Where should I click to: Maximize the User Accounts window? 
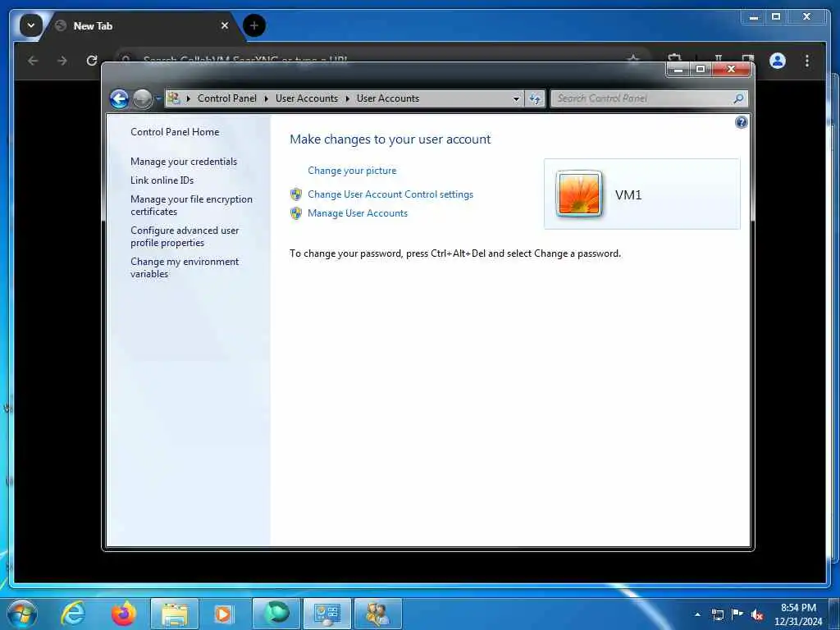[701, 69]
